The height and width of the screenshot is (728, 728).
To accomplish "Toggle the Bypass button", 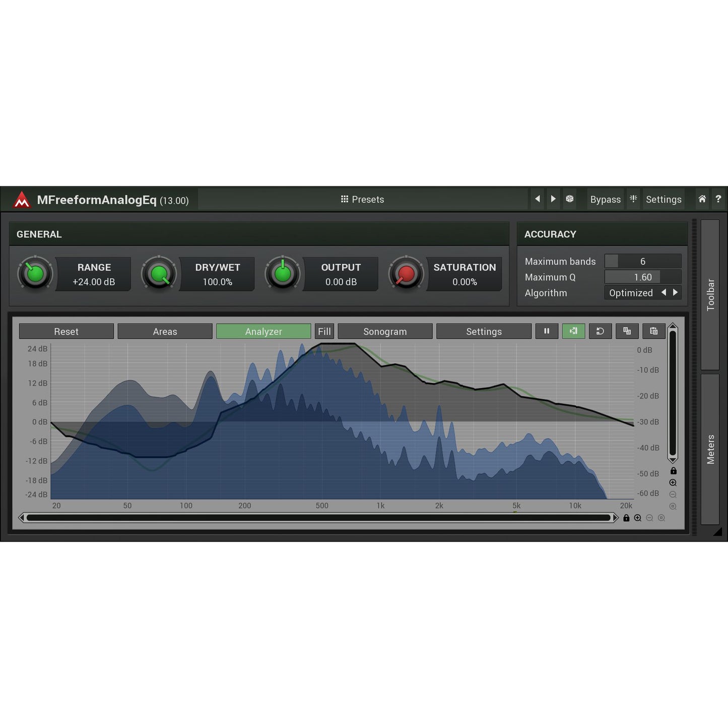I will (x=605, y=200).
